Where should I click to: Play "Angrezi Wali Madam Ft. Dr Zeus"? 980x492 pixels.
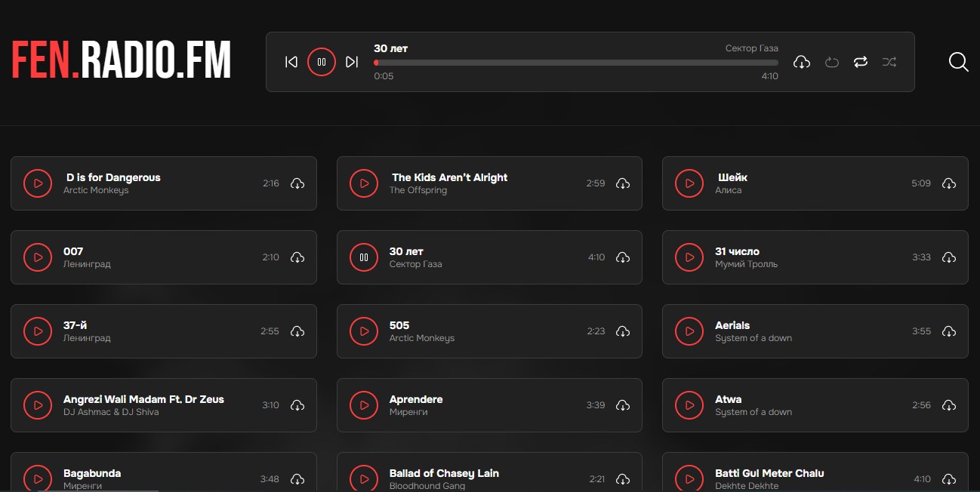(x=38, y=405)
